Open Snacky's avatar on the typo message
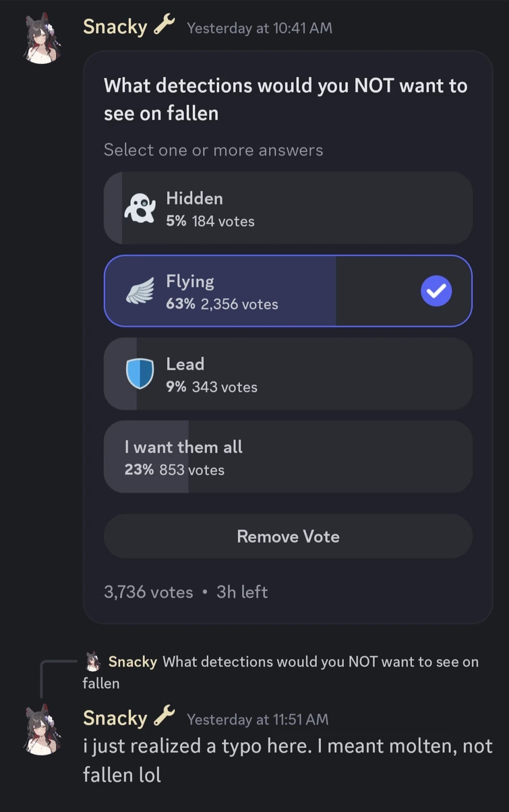 click(x=43, y=730)
